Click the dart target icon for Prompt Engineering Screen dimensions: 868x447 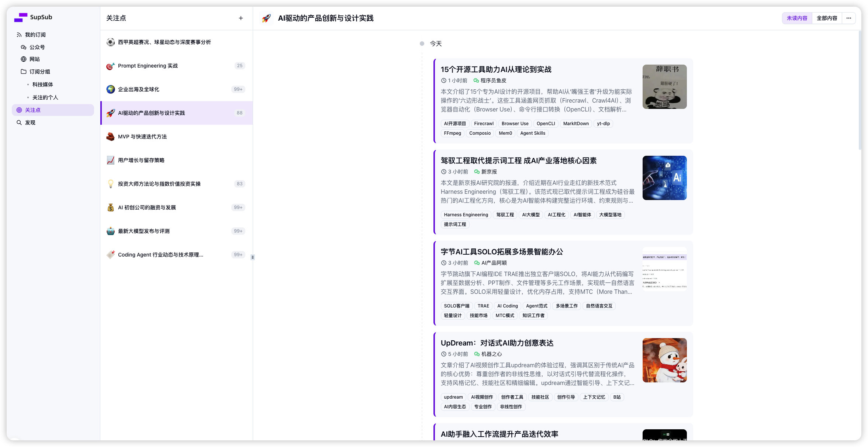[111, 66]
